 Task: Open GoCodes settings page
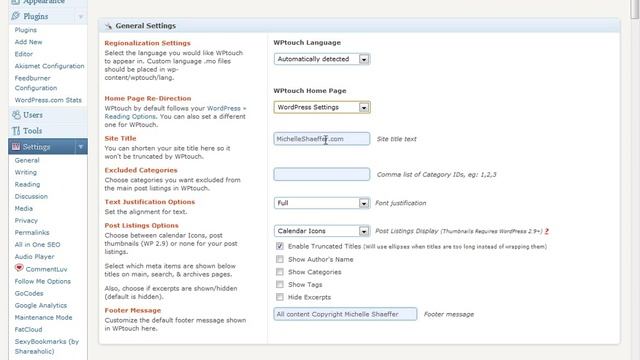[x=29, y=293]
